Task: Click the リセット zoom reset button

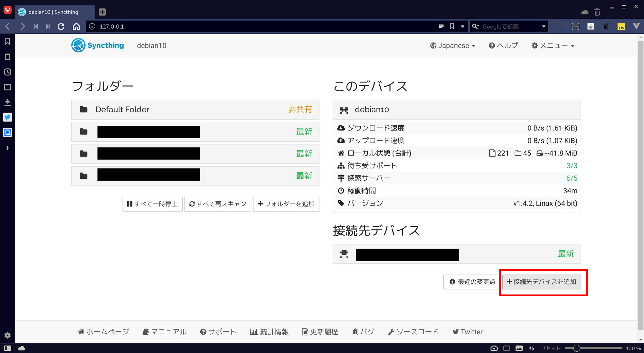Action: (551, 348)
